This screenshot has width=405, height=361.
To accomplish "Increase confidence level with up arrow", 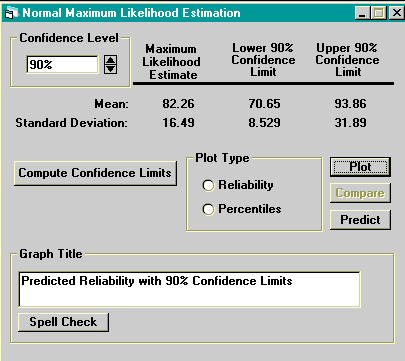I will (111, 60).
